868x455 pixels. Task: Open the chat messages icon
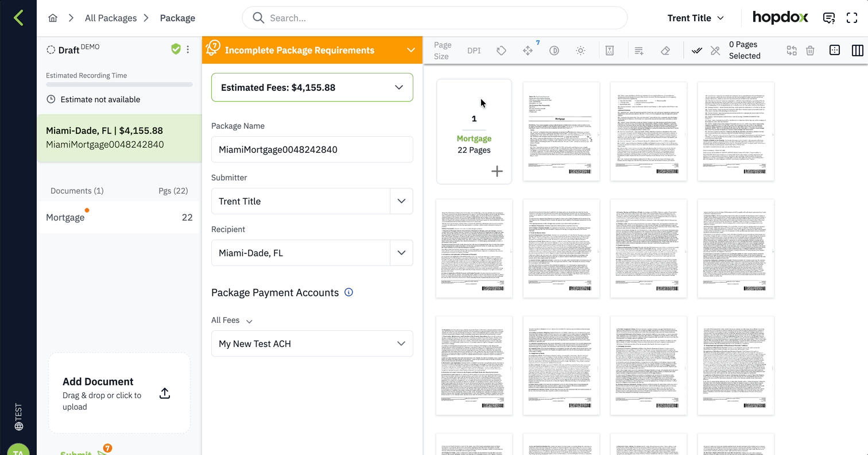(828, 18)
